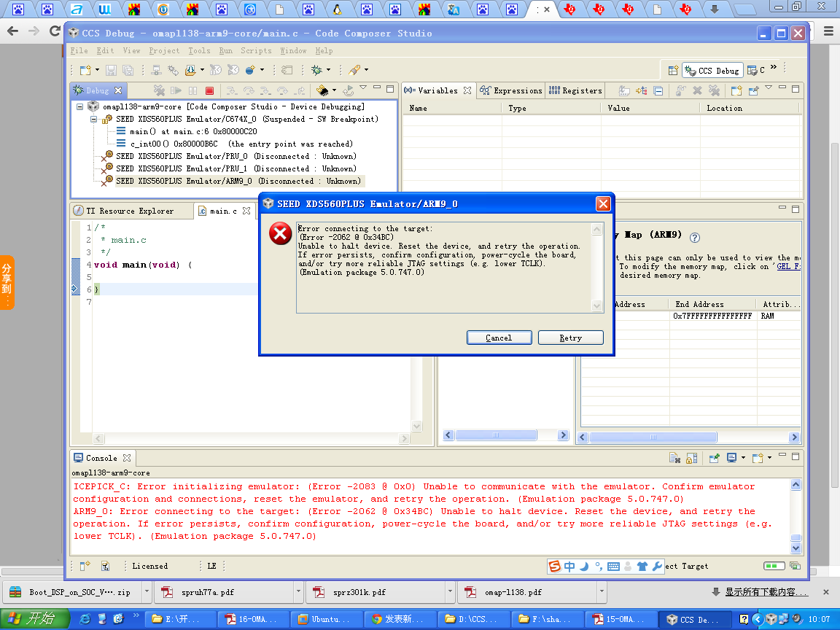Select main() at main.c:6 stack frame
840x630 pixels.
pos(192,131)
